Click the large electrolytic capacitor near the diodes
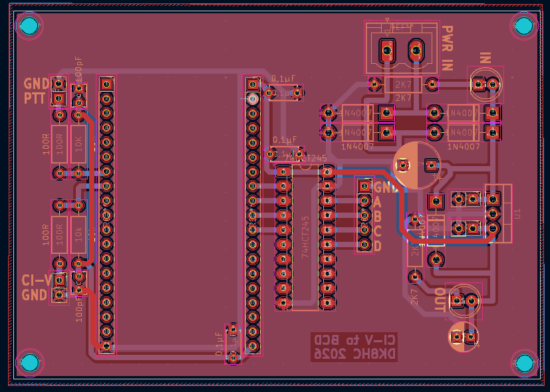550x392 pixels. coord(416,165)
